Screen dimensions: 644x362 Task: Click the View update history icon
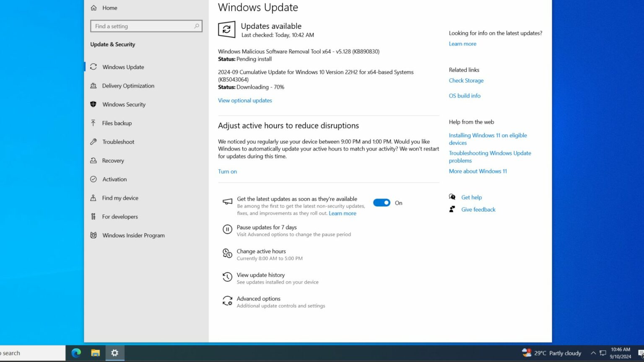point(227,277)
